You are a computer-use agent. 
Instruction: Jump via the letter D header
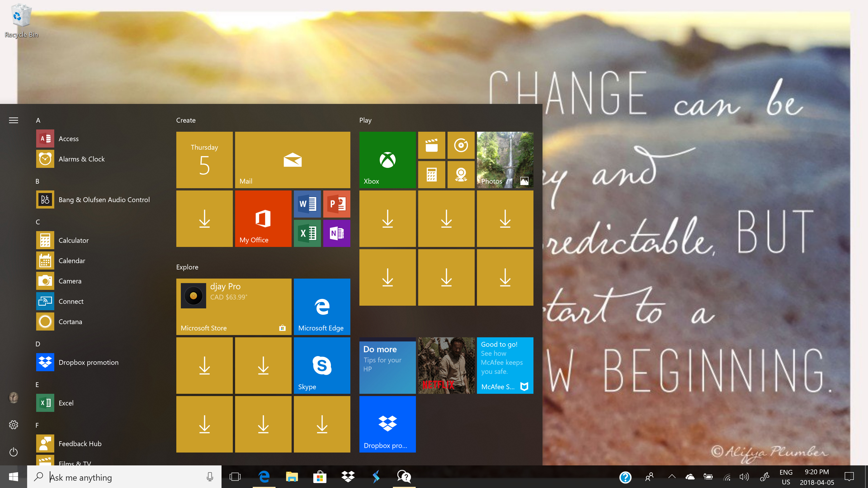point(38,344)
